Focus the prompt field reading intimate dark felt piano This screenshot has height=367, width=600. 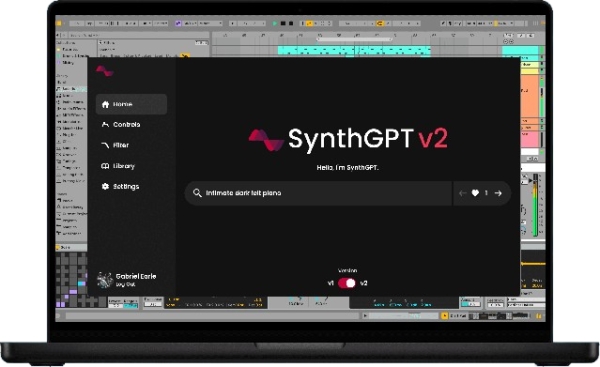(x=318, y=193)
